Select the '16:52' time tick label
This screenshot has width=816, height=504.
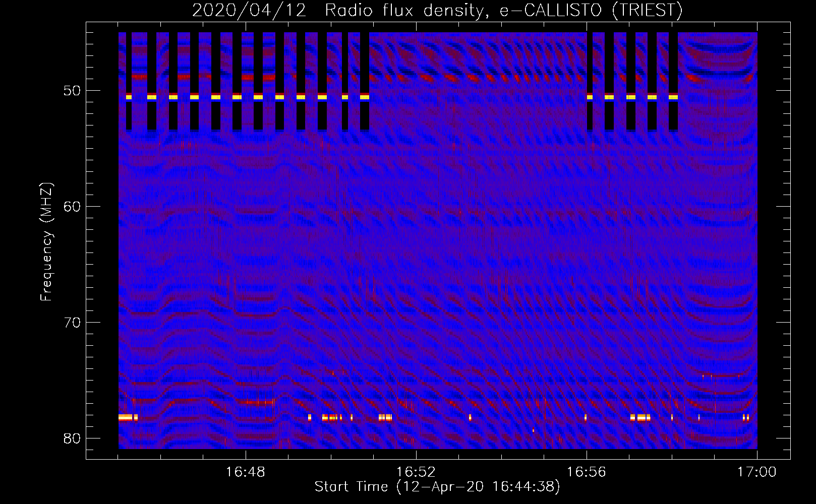(416, 472)
